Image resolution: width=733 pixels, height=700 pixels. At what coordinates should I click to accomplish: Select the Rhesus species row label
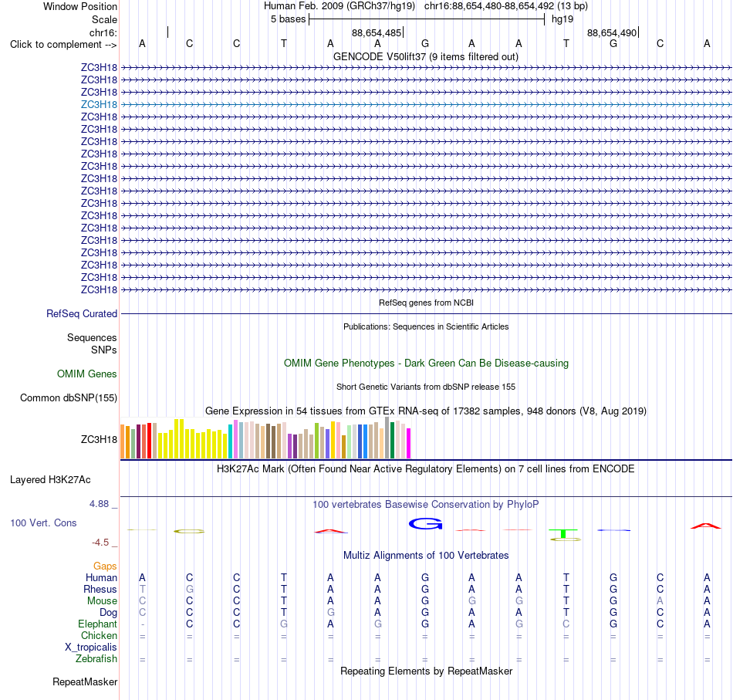point(100,589)
